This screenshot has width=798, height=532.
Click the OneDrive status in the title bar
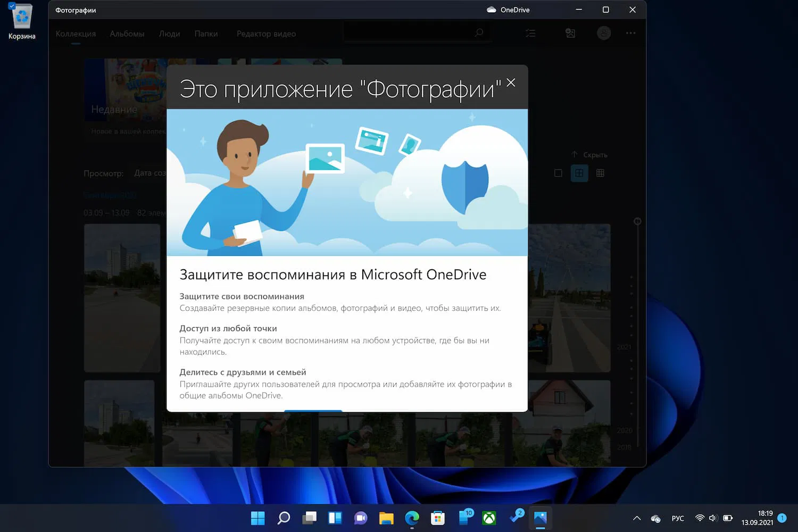(508, 10)
